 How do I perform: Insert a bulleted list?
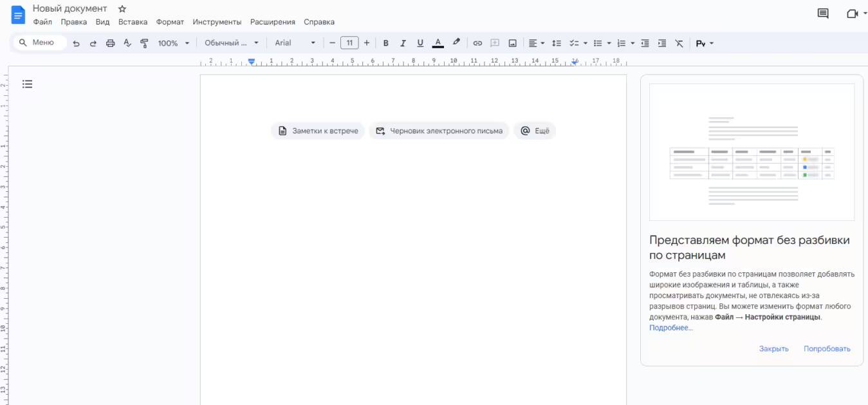click(598, 43)
